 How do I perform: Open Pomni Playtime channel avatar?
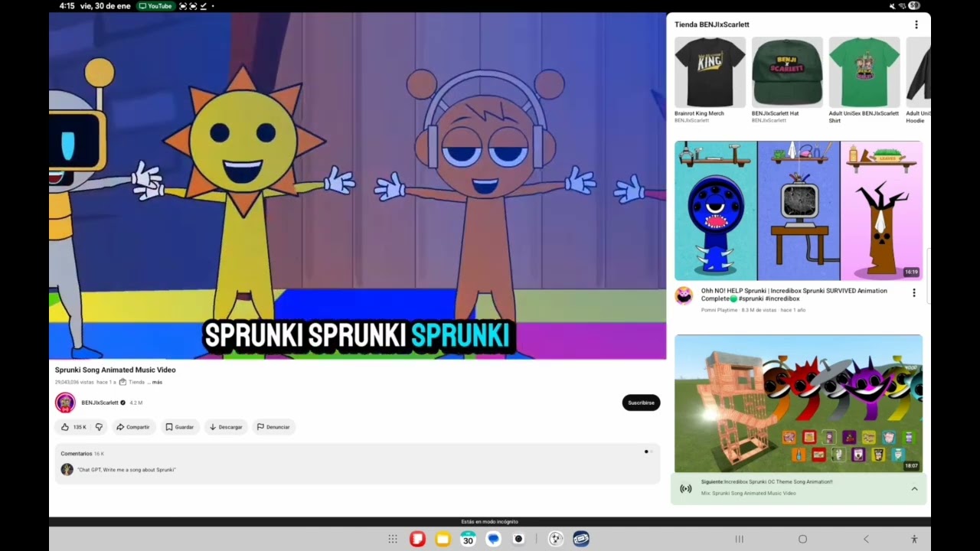point(684,295)
